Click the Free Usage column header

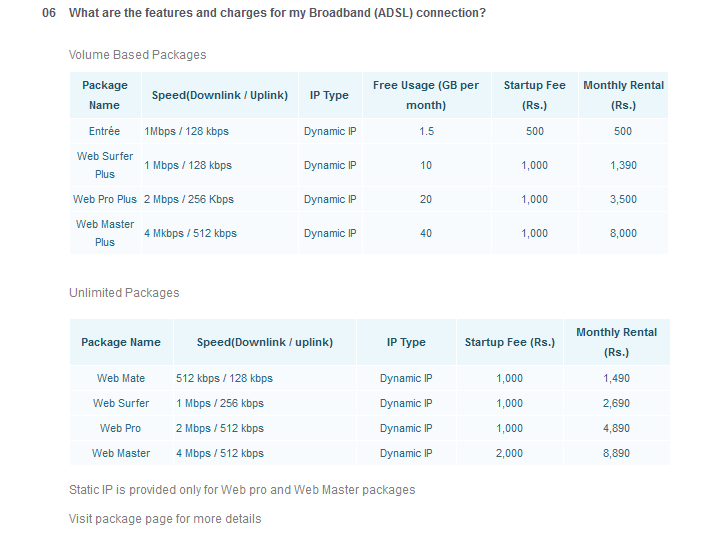click(x=426, y=95)
